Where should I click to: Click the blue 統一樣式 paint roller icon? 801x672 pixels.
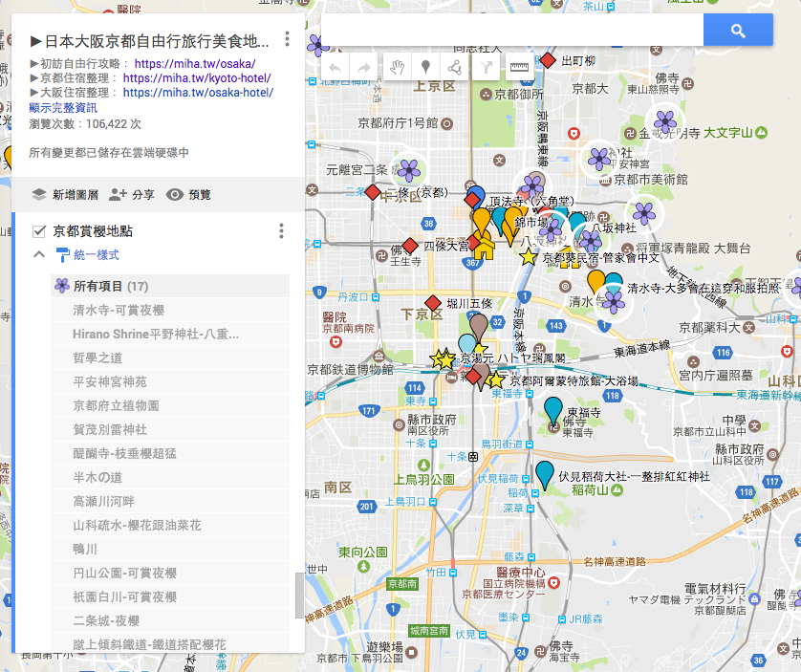tap(62, 254)
